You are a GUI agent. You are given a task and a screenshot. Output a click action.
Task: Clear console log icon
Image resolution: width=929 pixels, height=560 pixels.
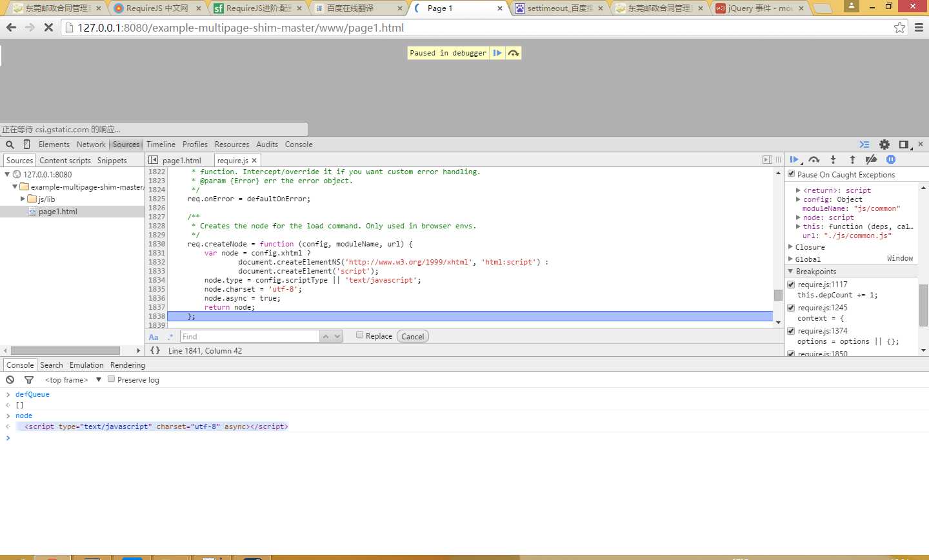(x=10, y=380)
